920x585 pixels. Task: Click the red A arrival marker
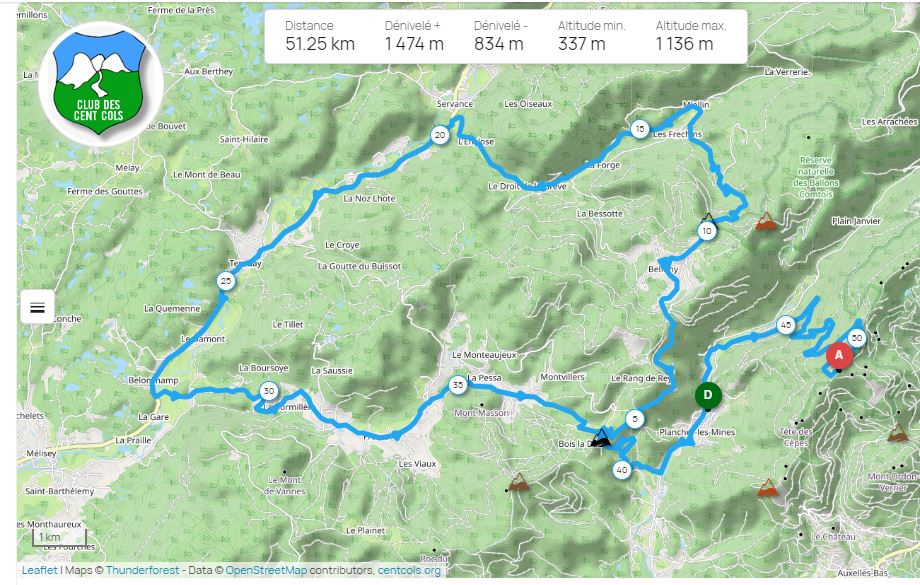[x=839, y=355]
